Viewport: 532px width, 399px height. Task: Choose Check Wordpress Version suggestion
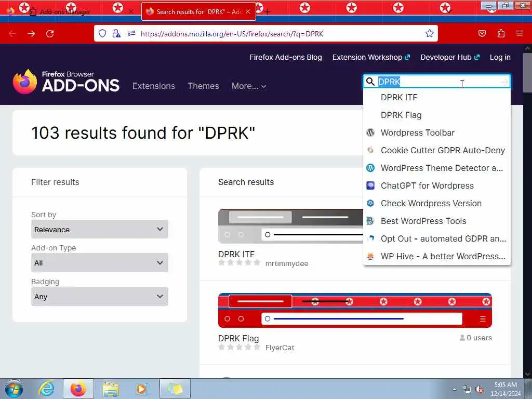436,203
